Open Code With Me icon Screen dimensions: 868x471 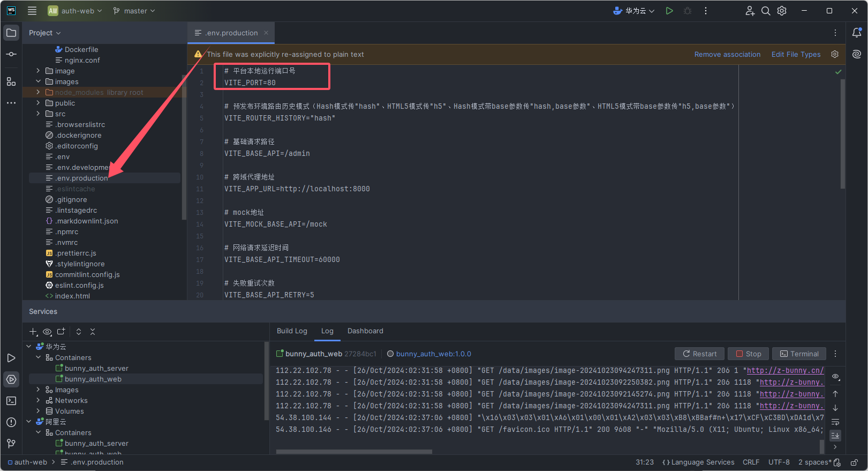(750, 11)
